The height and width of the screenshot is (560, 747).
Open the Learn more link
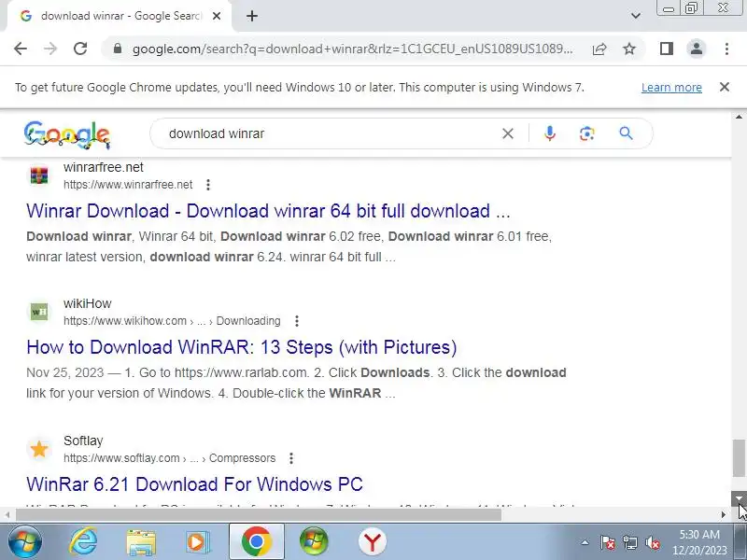(x=671, y=88)
